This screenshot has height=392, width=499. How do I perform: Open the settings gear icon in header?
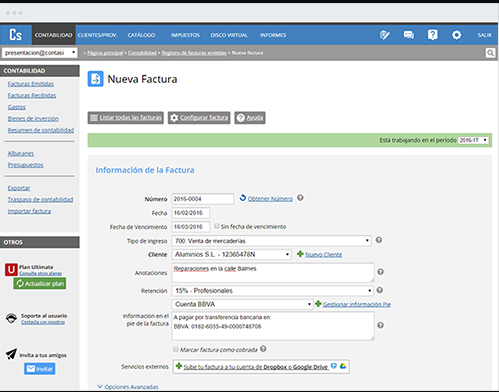tap(457, 35)
